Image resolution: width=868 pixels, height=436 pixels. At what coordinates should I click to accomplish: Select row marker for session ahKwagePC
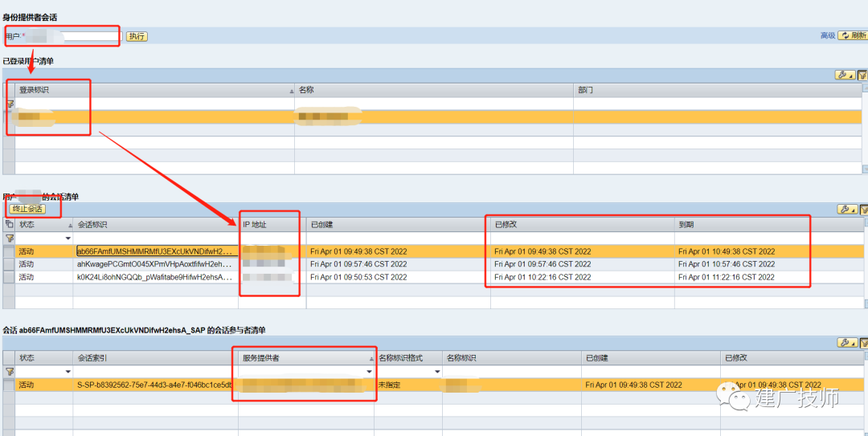(9, 264)
